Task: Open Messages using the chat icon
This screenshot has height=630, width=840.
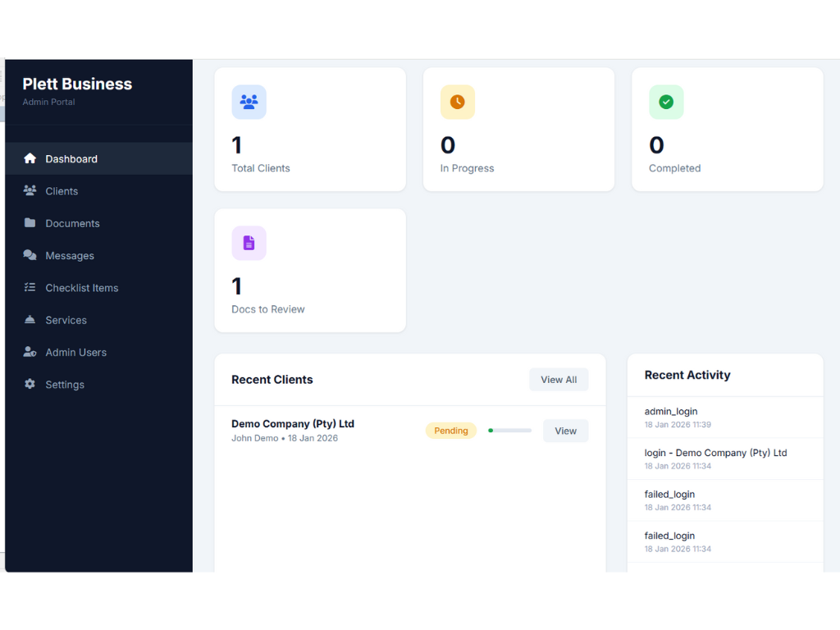Action: coord(31,255)
